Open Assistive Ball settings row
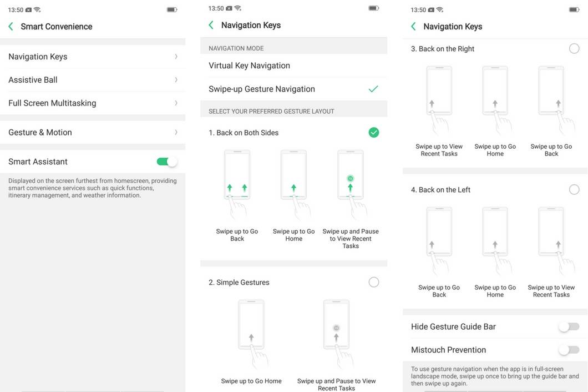The image size is (588, 392). [x=93, y=80]
